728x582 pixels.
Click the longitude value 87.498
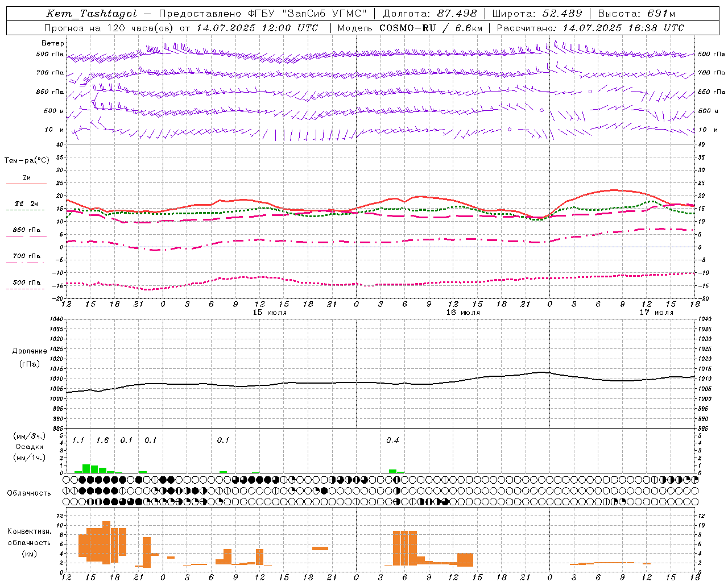(457, 14)
